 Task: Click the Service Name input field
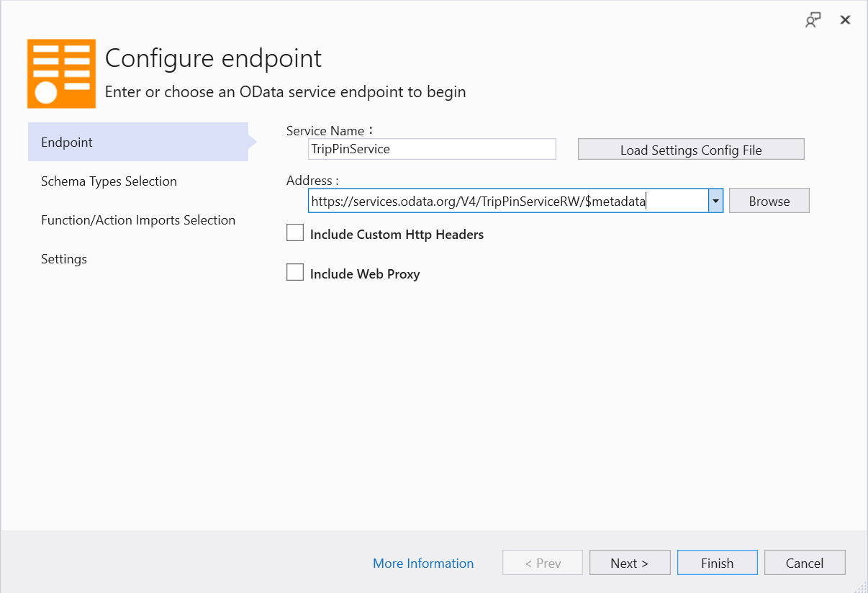432,149
